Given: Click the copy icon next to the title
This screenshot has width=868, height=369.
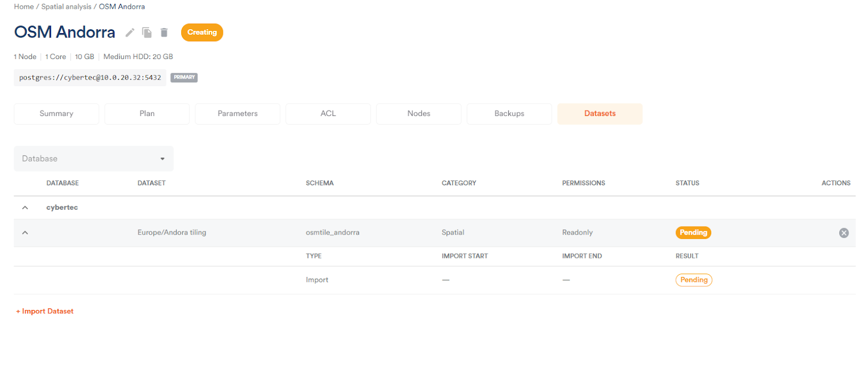Looking at the screenshot, I should pyautogui.click(x=147, y=33).
